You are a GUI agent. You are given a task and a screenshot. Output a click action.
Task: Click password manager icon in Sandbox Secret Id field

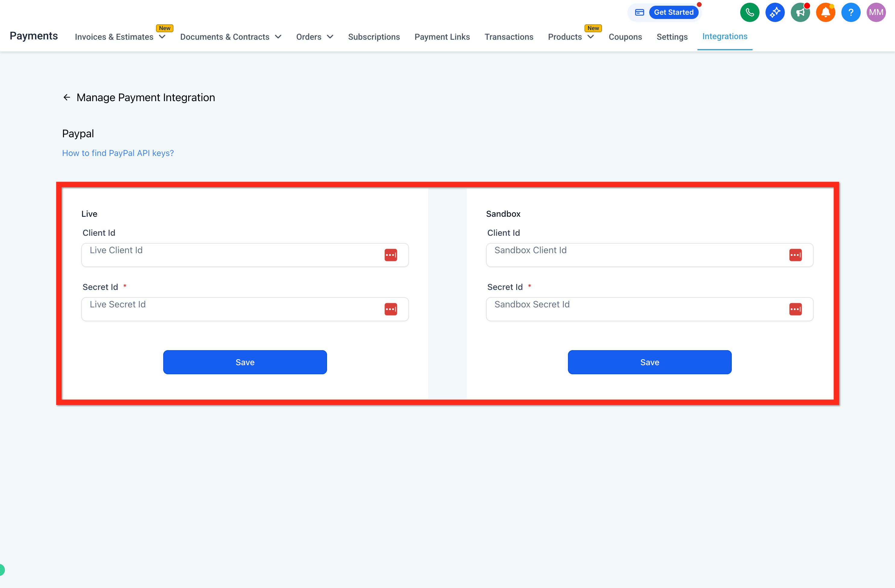click(x=795, y=309)
